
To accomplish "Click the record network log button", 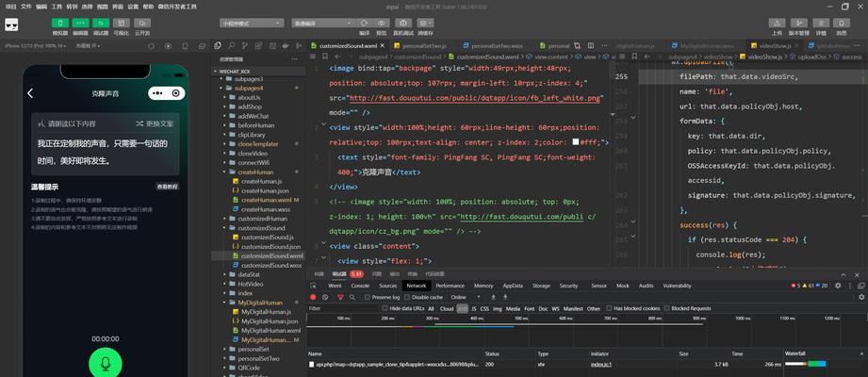I will click(x=313, y=297).
